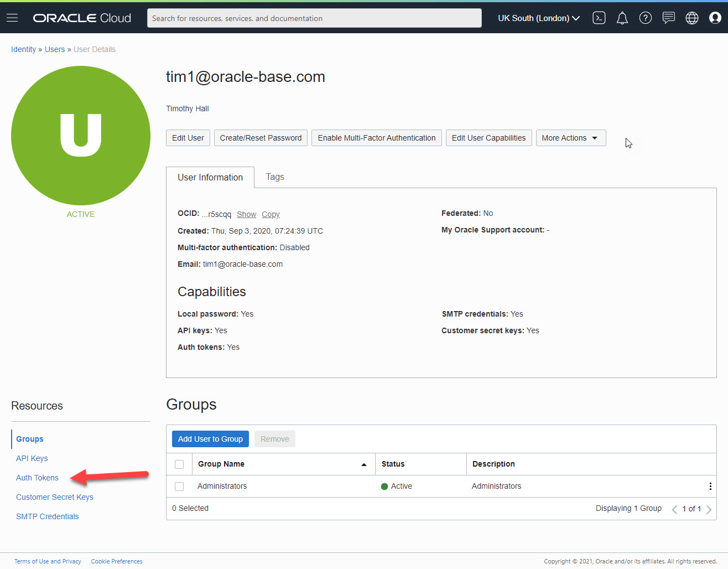Image resolution: width=728 pixels, height=569 pixels.
Task: Open SMTP Credentials resource
Action: click(x=48, y=516)
